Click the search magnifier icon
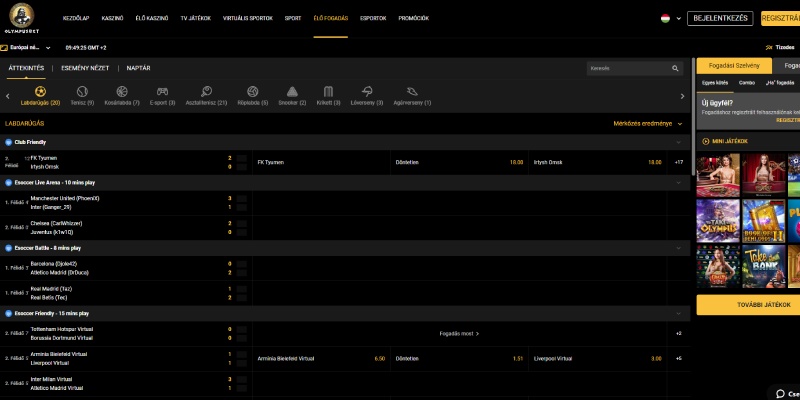 pyautogui.click(x=675, y=68)
